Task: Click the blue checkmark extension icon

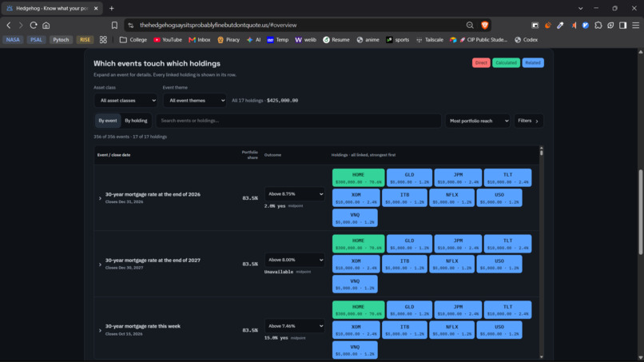Action: tap(586, 25)
